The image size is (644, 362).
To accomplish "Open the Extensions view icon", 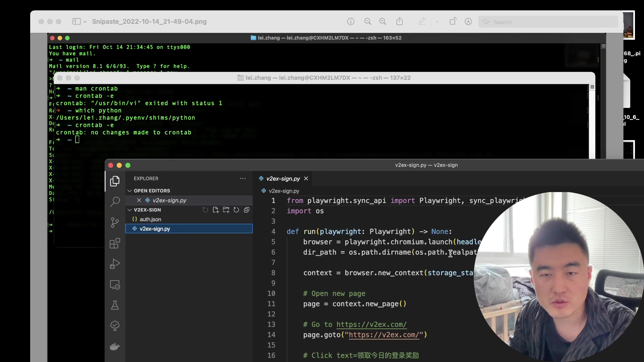I will click(x=115, y=243).
